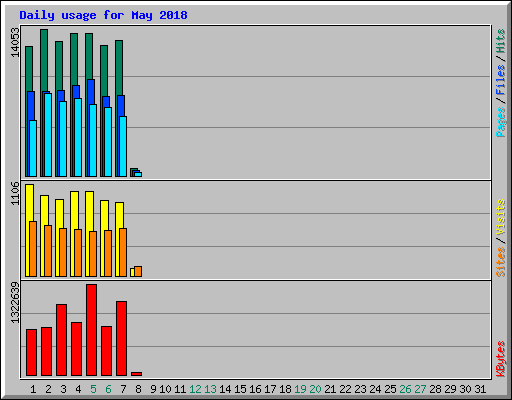Click the 1106 visits axis value

[15, 193]
